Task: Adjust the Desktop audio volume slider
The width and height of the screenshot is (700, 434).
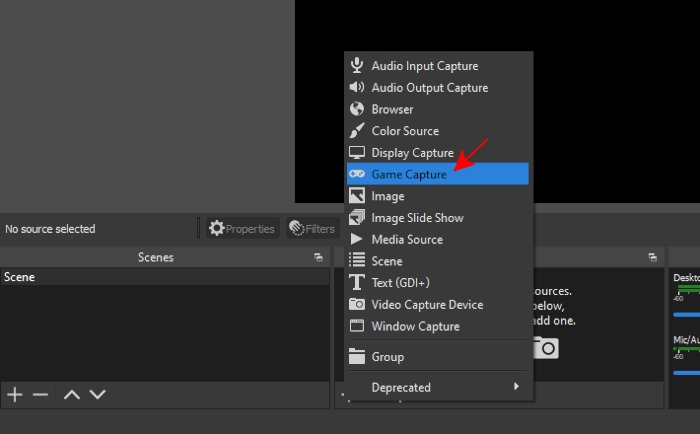Action: (x=687, y=315)
